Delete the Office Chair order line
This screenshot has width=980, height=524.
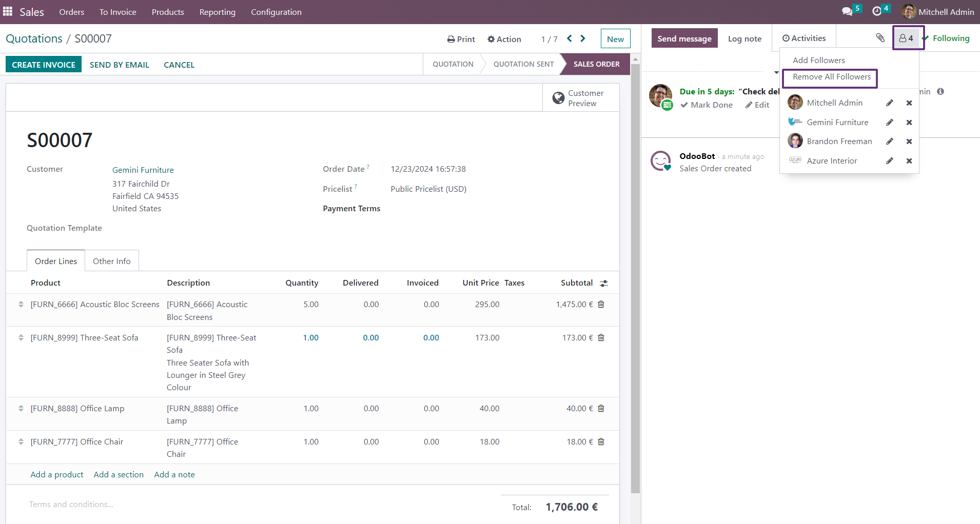[601, 441]
